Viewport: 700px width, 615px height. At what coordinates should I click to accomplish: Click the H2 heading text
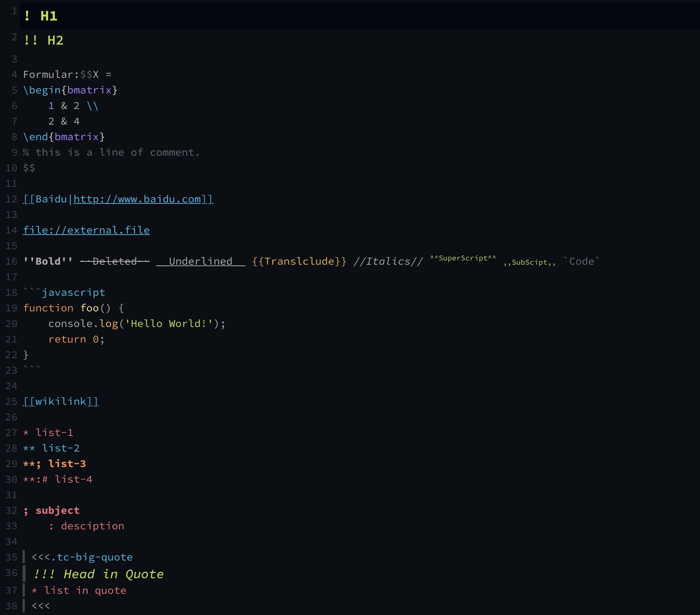pyautogui.click(x=55, y=40)
